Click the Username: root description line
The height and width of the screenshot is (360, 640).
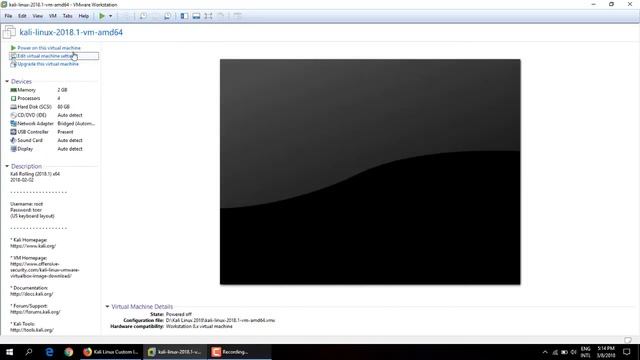[27, 204]
